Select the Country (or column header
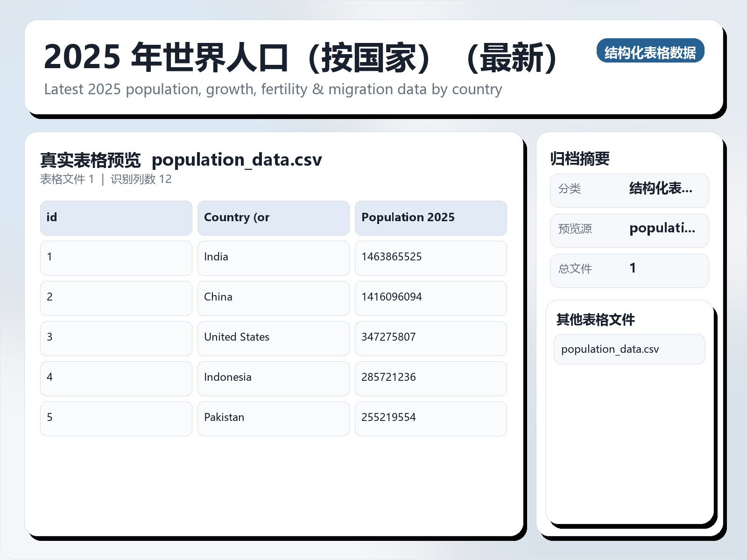 tap(273, 217)
